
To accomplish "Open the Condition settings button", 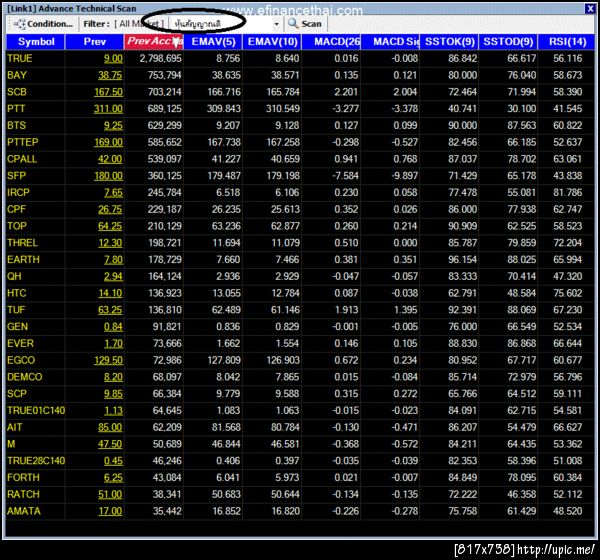I will (x=43, y=24).
